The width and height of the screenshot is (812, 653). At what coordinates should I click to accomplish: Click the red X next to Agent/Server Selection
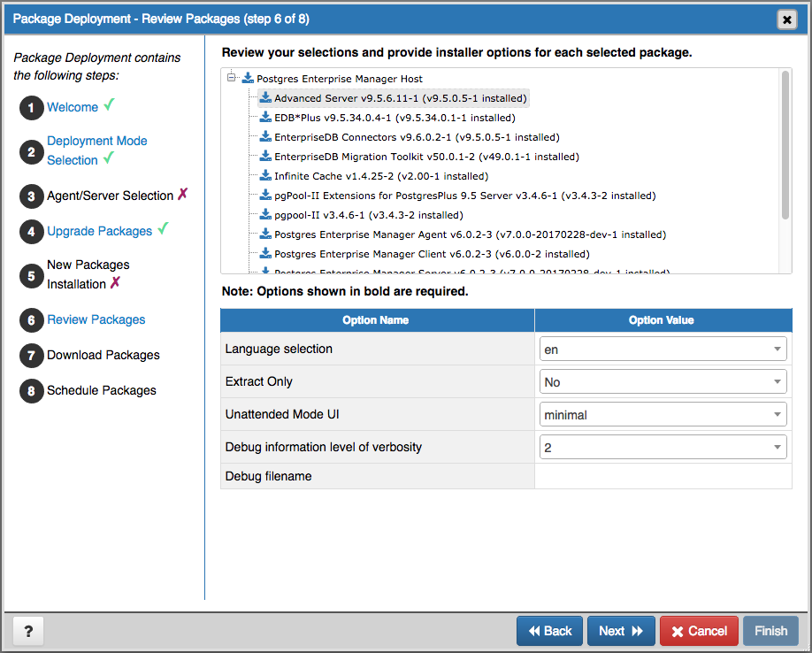(183, 194)
